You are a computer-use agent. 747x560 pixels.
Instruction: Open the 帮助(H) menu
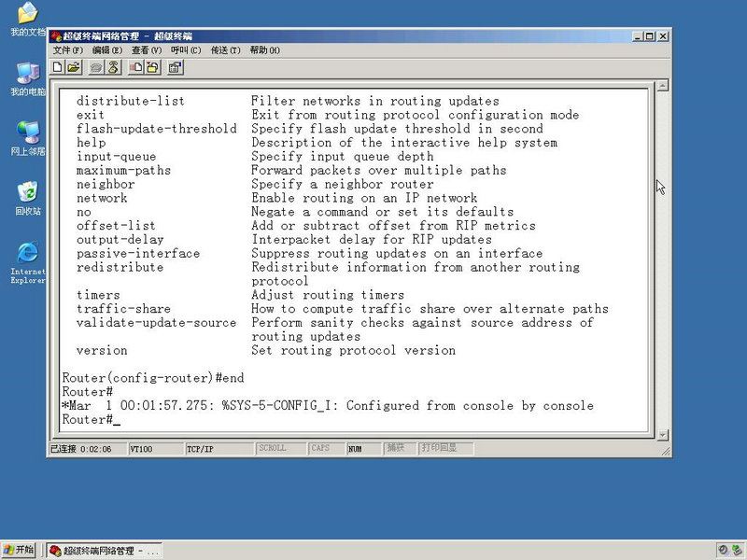(265, 50)
